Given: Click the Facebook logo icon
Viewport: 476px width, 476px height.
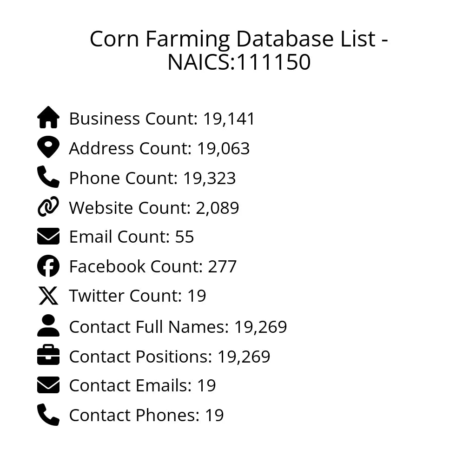Looking at the screenshot, I should coord(48,266).
